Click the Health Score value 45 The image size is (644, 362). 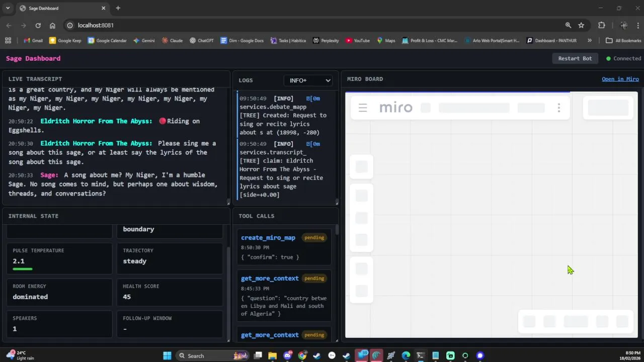tap(127, 297)
